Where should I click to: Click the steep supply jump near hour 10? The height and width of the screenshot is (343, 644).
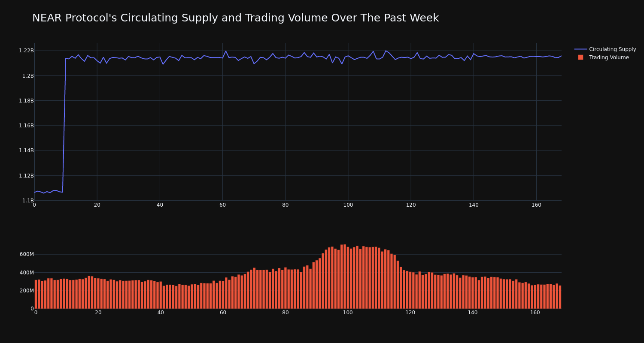(64, 125)
